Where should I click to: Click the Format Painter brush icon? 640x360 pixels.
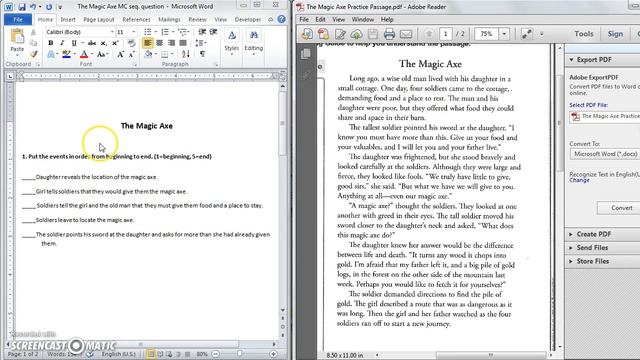[x=33, y=53]
